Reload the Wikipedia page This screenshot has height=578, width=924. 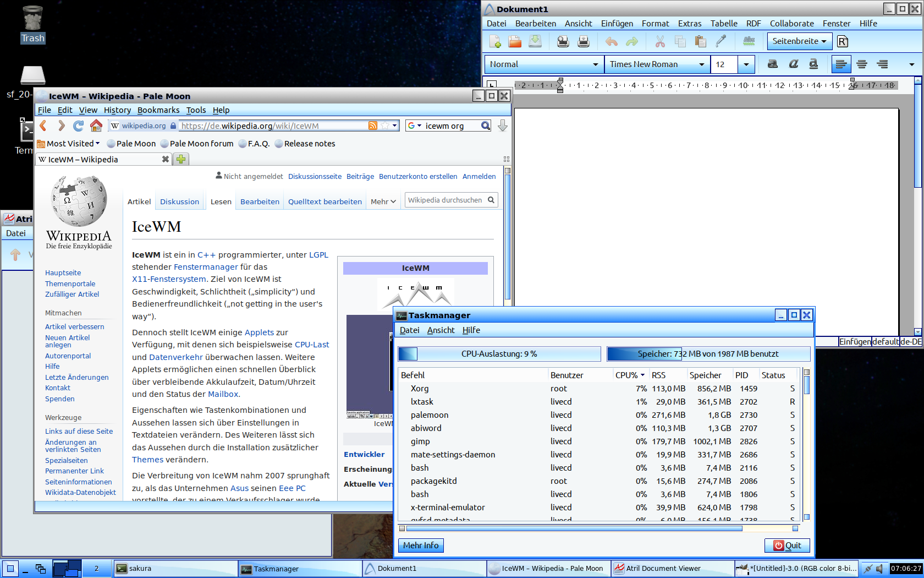click(79, 126)
